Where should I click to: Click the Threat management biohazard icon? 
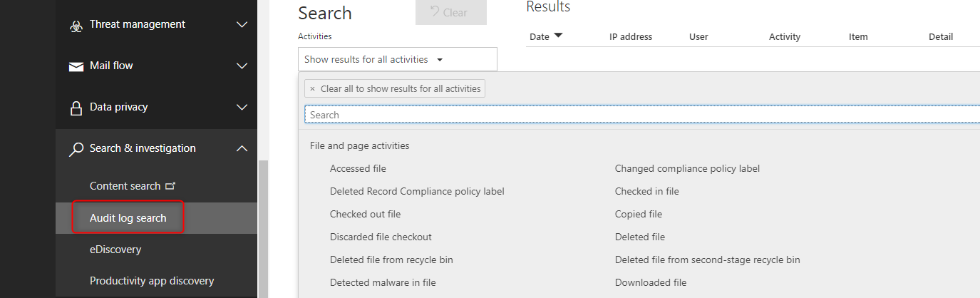point(76,26)
